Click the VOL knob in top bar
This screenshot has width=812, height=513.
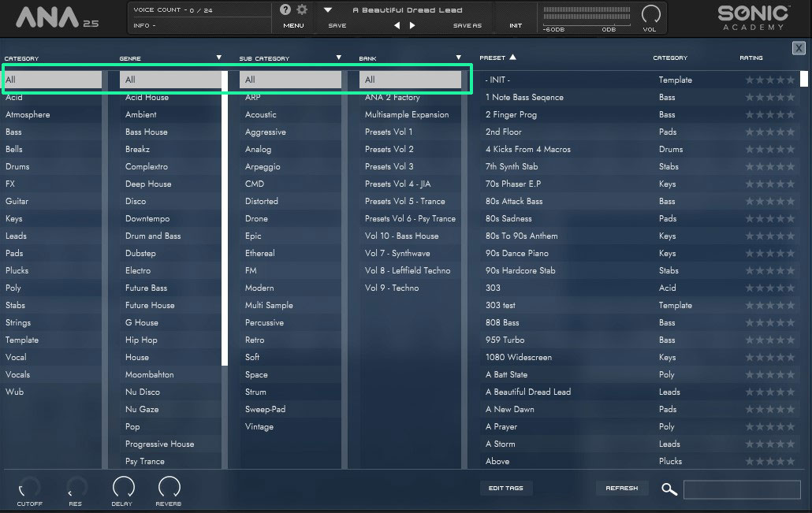[651, 14]
